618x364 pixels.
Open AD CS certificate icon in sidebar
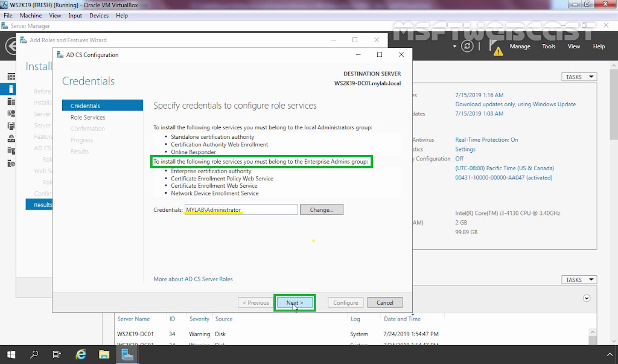[x=11, y=113]
